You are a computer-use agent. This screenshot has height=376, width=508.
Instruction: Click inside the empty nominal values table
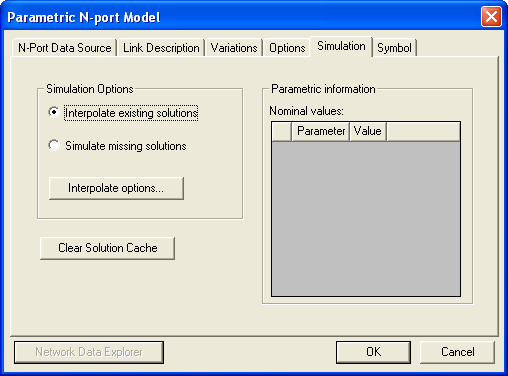click(366, 218)
